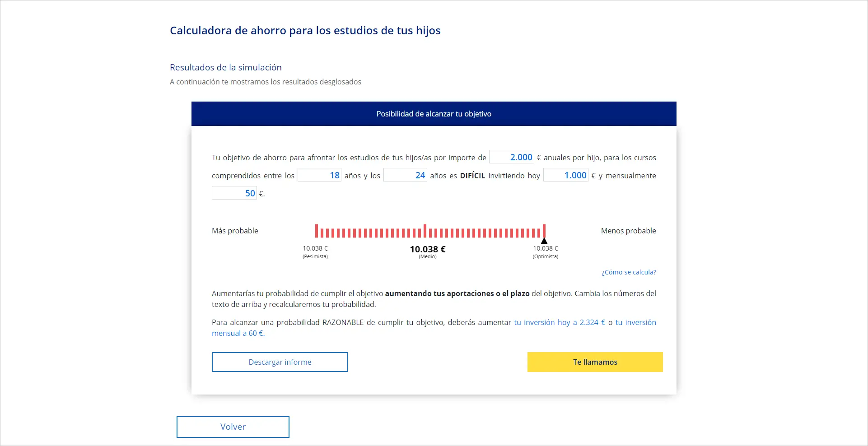Click the annual amount field showing 2.000
The width and height of the screenshot is (868, 446).
click(512, 157)
